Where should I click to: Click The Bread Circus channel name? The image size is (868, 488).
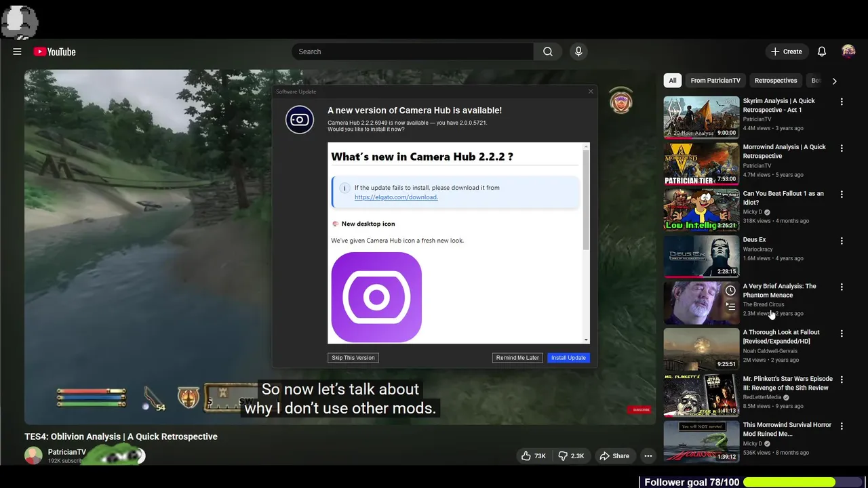click(x=764, y=304)
